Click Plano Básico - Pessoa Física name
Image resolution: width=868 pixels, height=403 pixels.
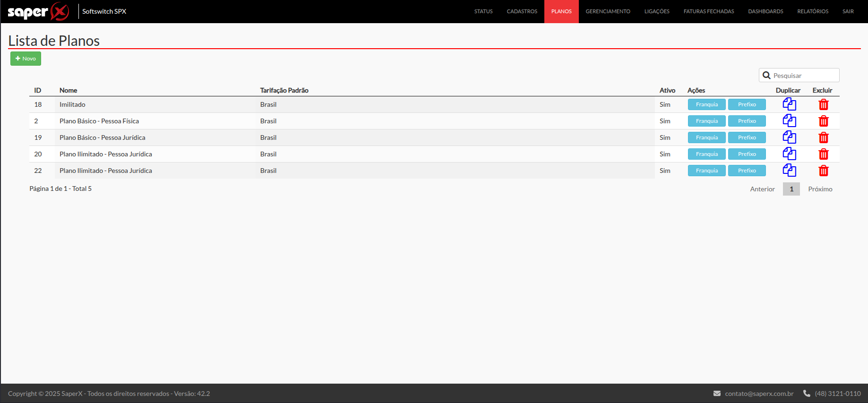point(99,121)
